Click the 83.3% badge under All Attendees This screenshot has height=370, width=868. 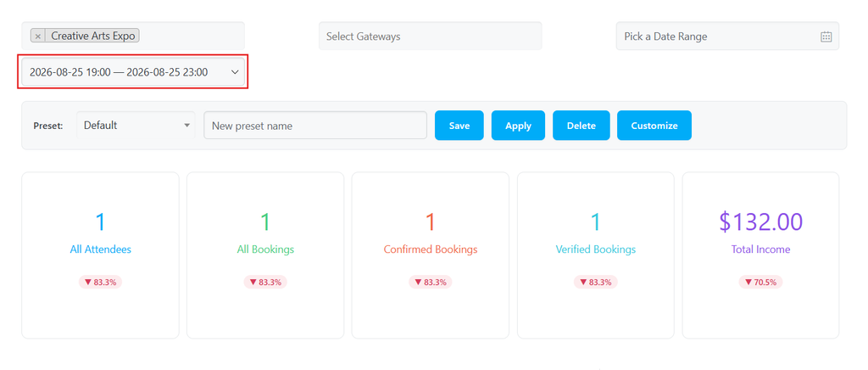click(100, 282)
